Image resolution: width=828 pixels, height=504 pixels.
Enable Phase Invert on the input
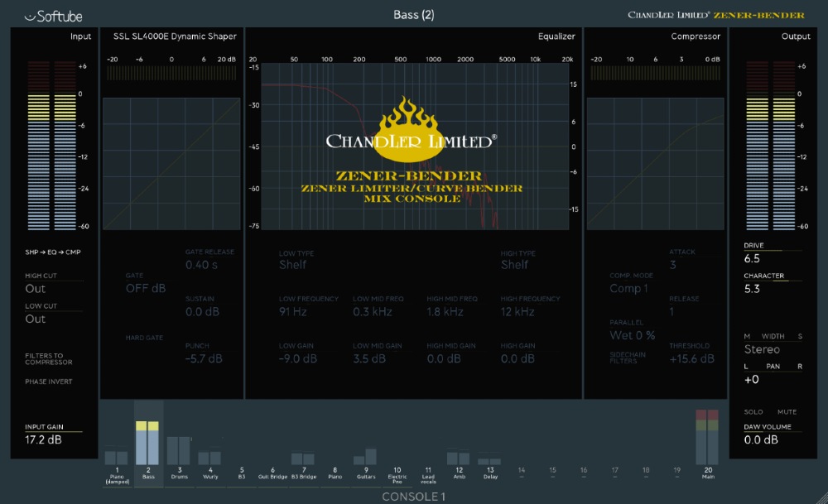coord(49,382)
